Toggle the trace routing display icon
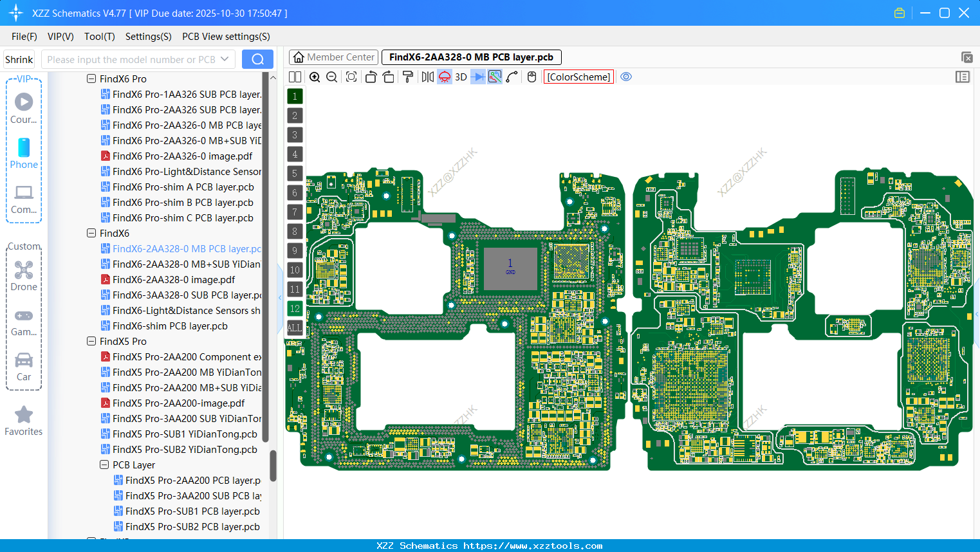Screen dimensions: 980x552 495,77
